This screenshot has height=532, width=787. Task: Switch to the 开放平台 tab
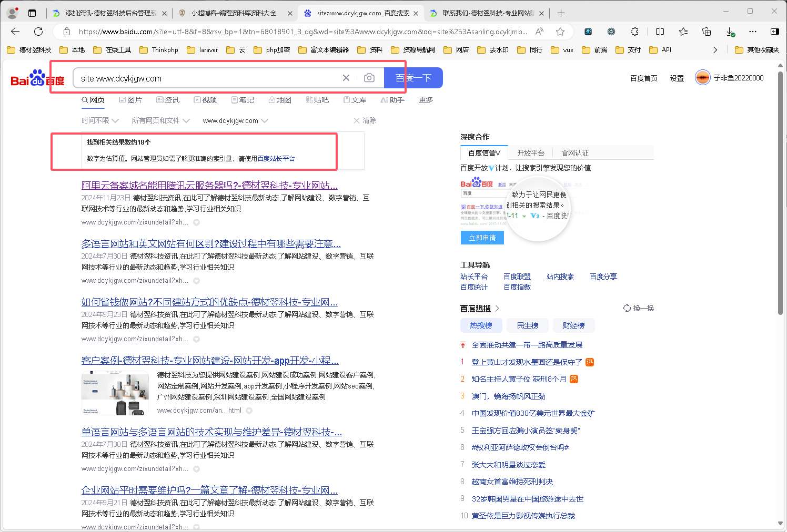pyautogui.click(x=531, y=153)
